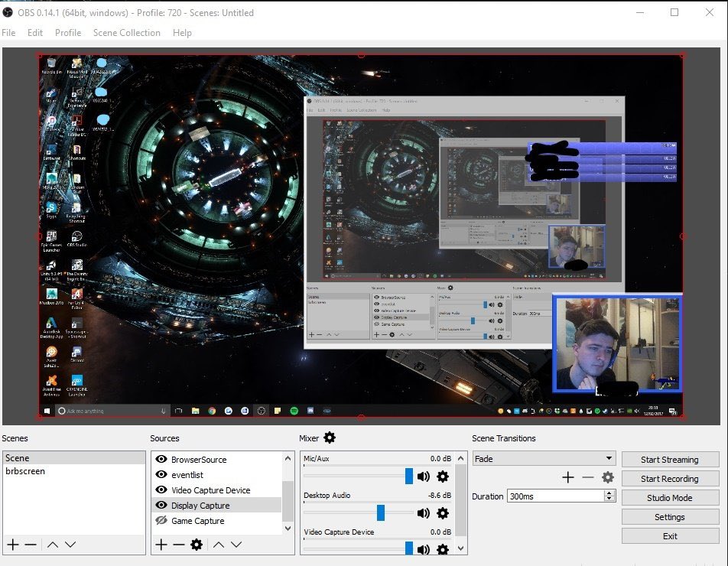Mute the Mic/Aux channel
The width and height of the screenshot is (728, 566).
(x=424, y=477)
